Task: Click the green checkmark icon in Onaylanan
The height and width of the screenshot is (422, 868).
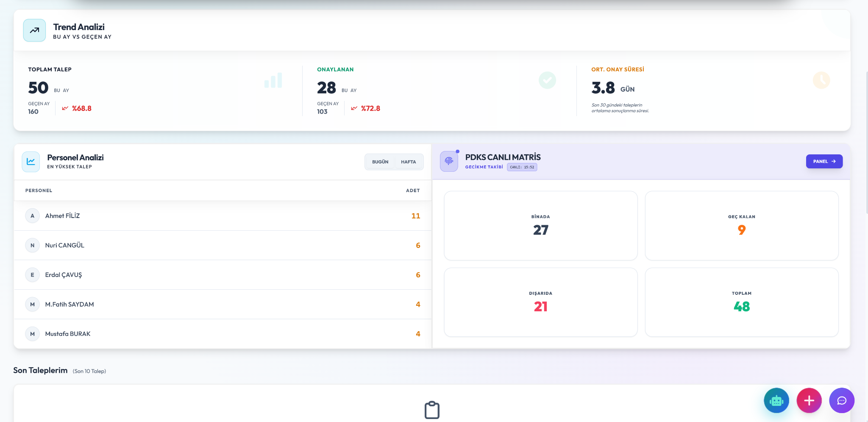Action: (x=547, y=80)
